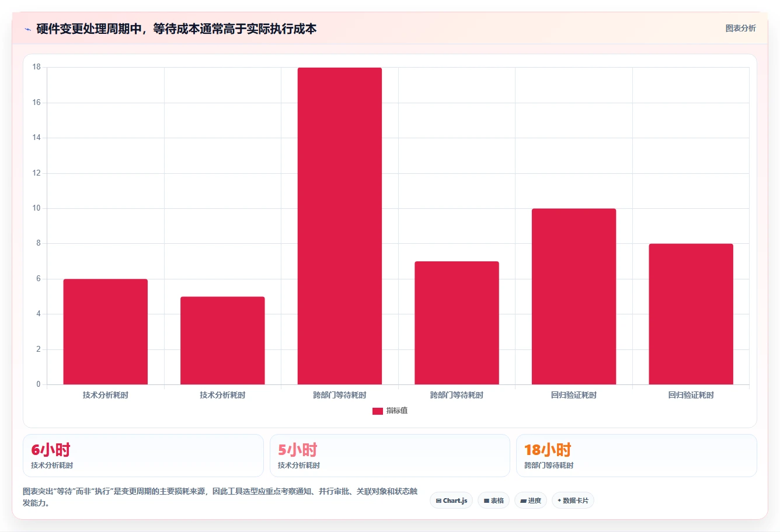Image resolution: width=780 pixels, height=532 pixels.
Task: Click the 跨部门等待耗时 axis label under the 18 bar
Action: (x=340, y=395)
